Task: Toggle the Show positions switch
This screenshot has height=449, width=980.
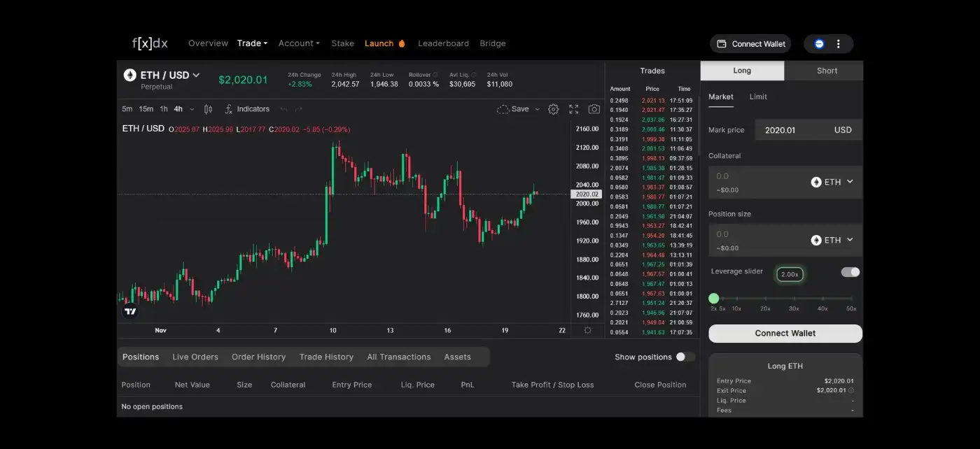Action: [x=685, y=357]
